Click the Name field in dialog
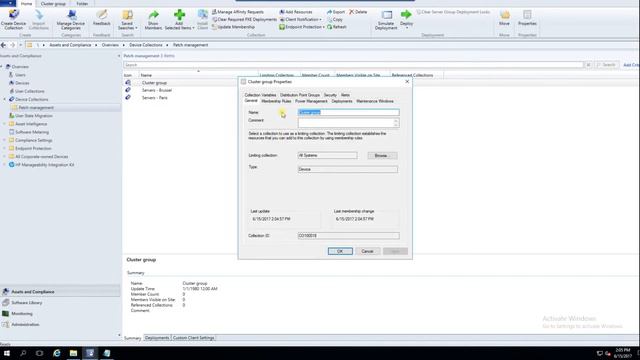 349,112
